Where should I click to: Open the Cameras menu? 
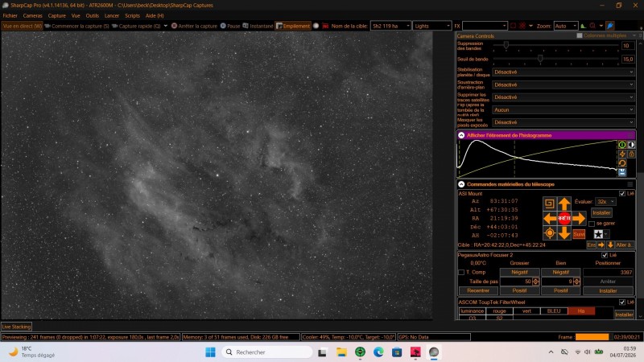point(32,15)
